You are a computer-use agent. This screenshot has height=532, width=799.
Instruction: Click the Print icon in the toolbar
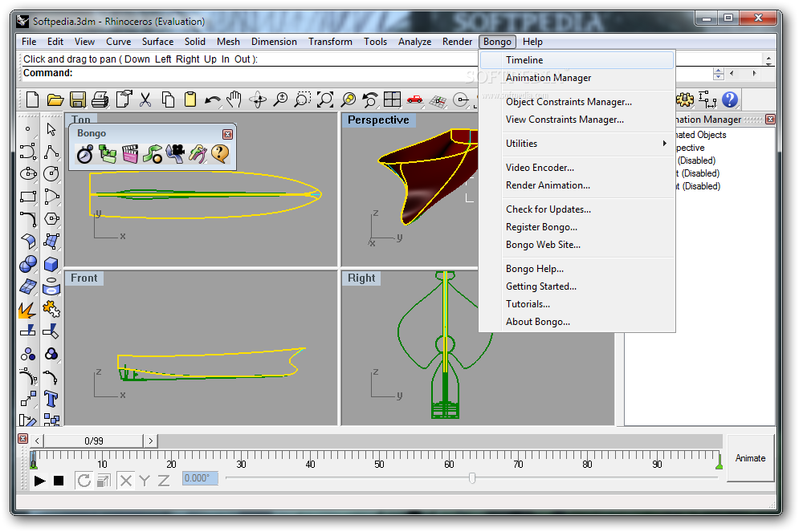(100, 99)
